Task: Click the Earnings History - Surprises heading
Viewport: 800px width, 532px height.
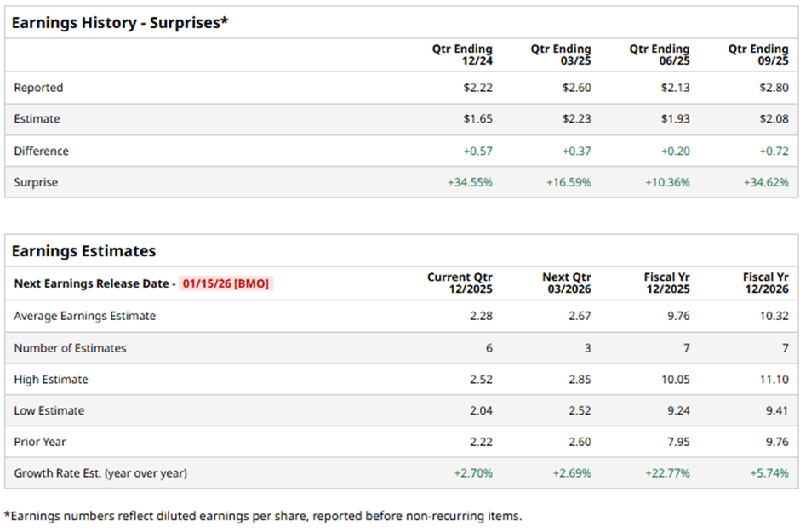Action: click(120, 23)
